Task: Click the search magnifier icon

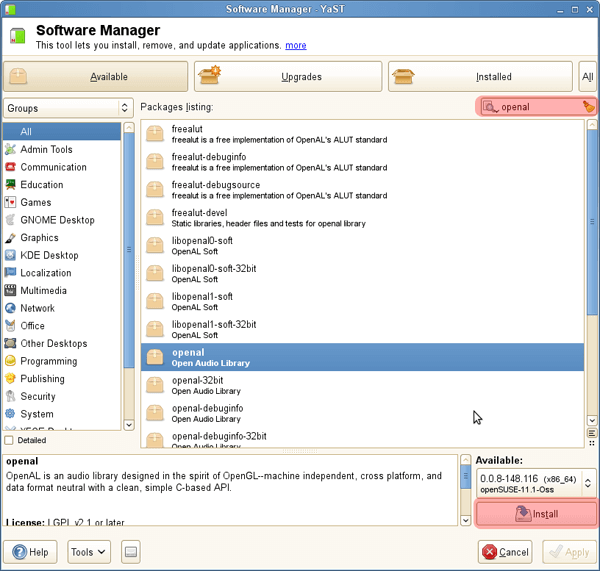Action: 490,107
